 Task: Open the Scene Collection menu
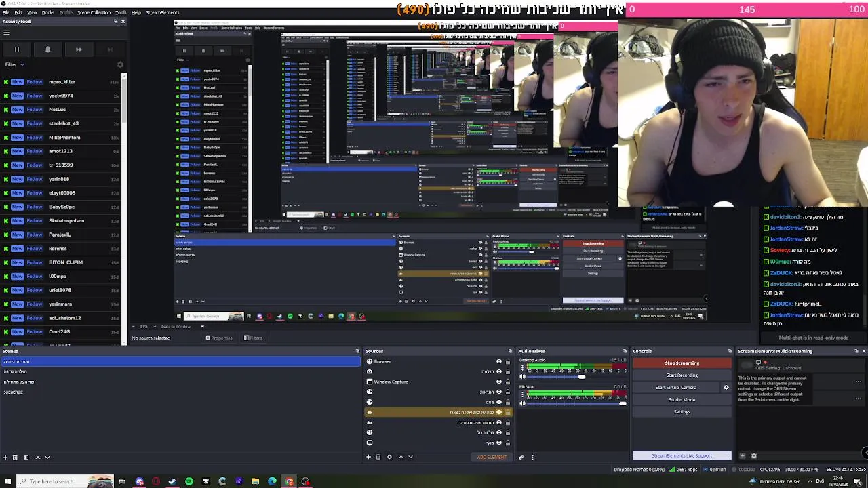[x=94, y=12]
